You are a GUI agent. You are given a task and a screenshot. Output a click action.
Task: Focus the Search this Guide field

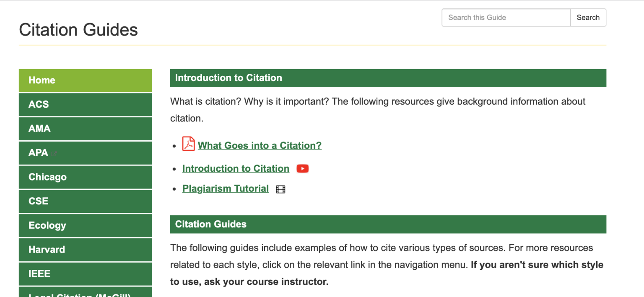506,18
